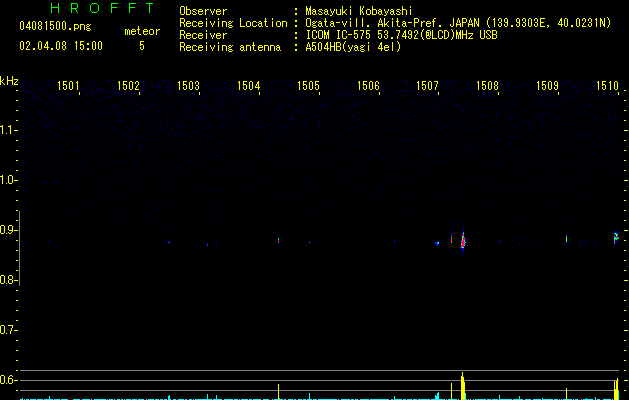Click the 'Receiver' field label

click(203, 35)
